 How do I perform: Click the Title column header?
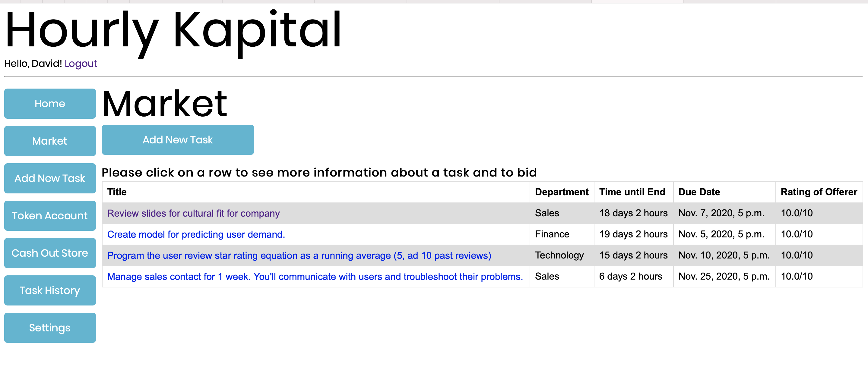coord(117,192)
